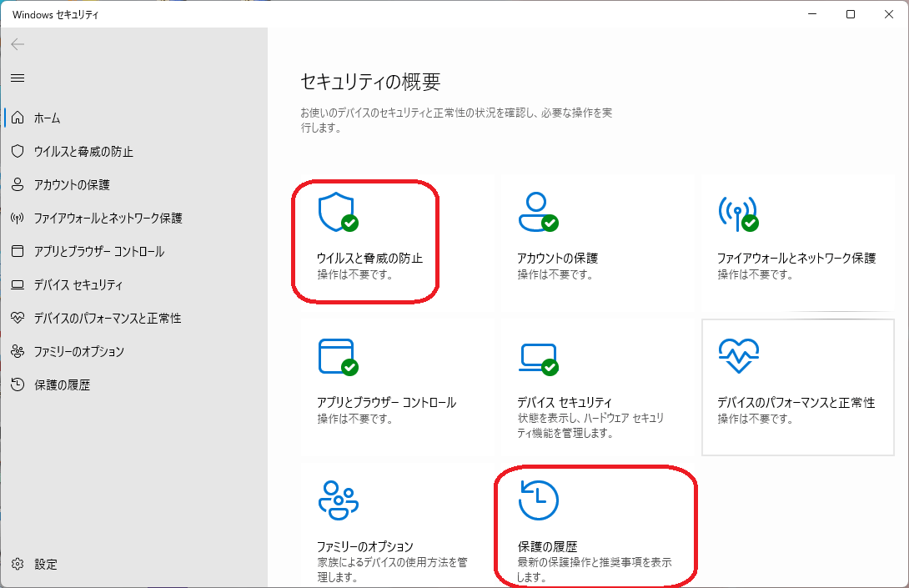Click the person icon beside アカウントの保護 in the sidebar
The height and width of the screenshot is (588, 909).
tap(18, 184)
